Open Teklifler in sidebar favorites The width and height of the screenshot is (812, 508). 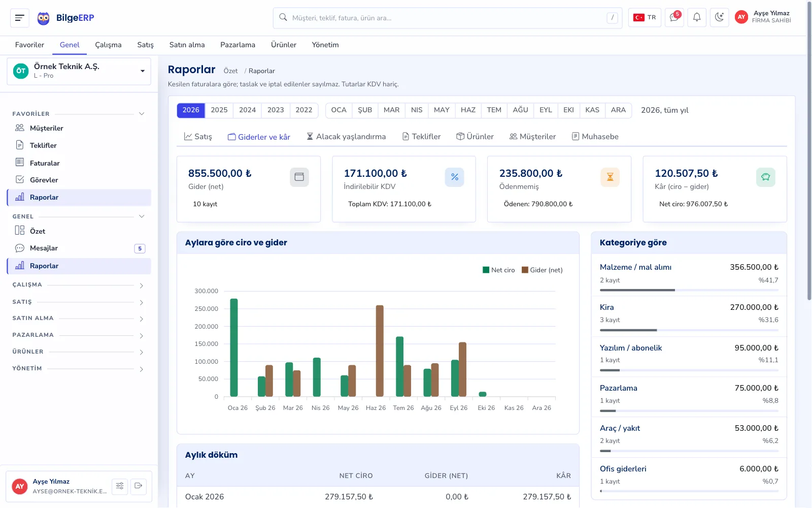79,145
